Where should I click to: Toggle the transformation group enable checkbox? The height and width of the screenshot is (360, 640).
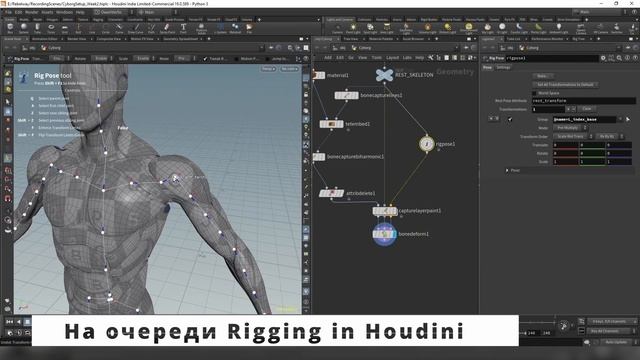(510, 119)
